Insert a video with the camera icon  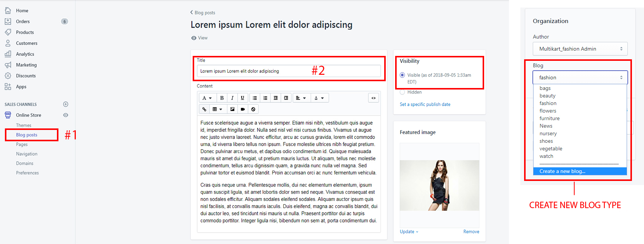(243, 110)
